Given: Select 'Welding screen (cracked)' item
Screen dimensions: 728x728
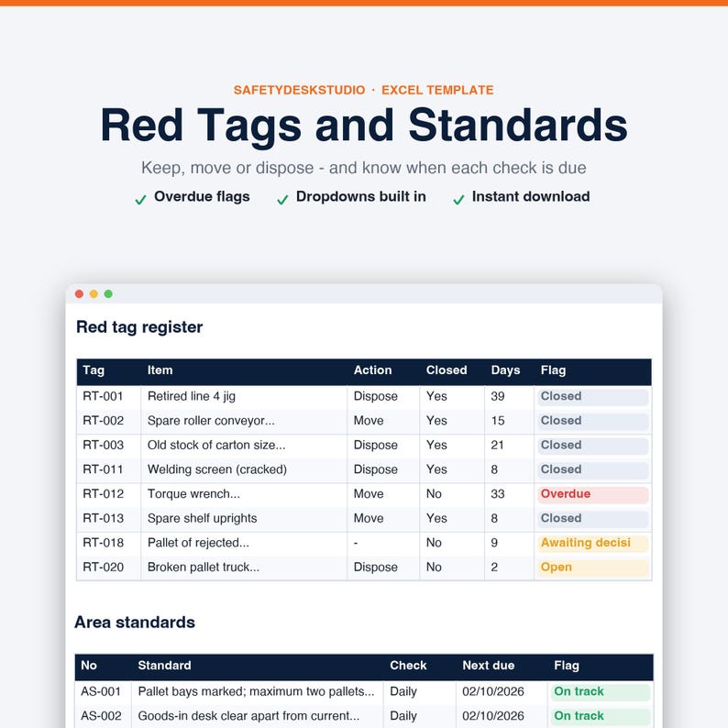Looking at the screenshot, I should [x=244, y=469].
